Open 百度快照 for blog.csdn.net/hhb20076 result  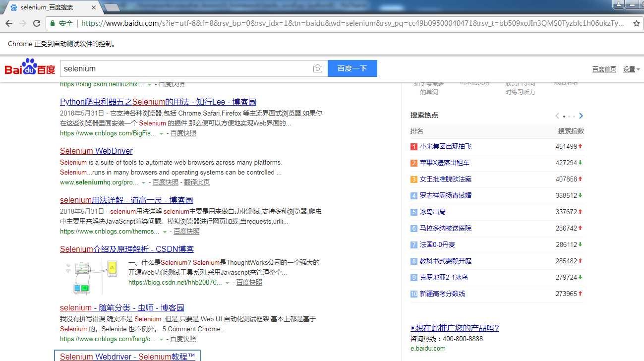click(x=249, y=282)
